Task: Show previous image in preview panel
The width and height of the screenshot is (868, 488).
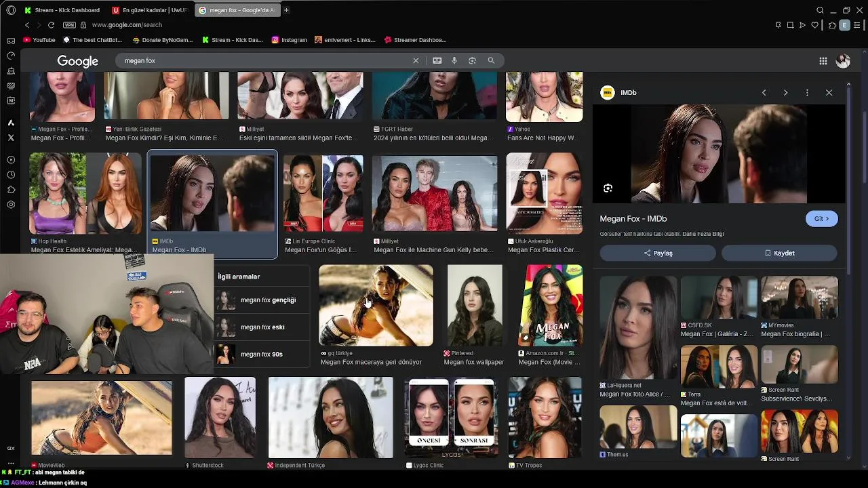Action: pos(764,93)
